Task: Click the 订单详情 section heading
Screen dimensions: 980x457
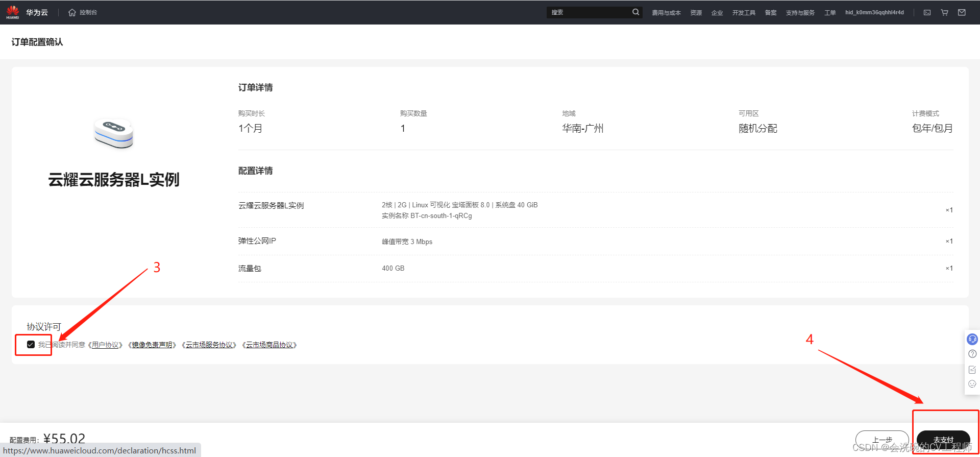Action: click(255, 87)
